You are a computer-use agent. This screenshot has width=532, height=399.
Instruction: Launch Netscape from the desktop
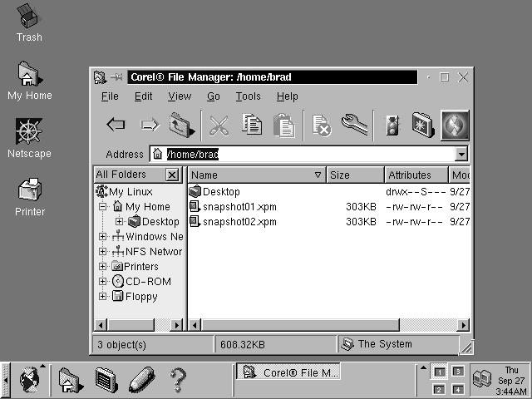point(28,131)
